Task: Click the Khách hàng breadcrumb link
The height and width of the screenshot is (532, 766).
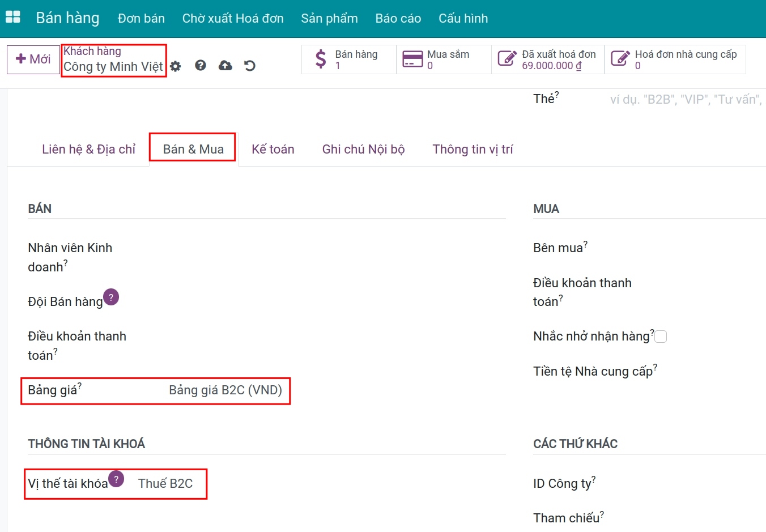Action: pos(92,51)
